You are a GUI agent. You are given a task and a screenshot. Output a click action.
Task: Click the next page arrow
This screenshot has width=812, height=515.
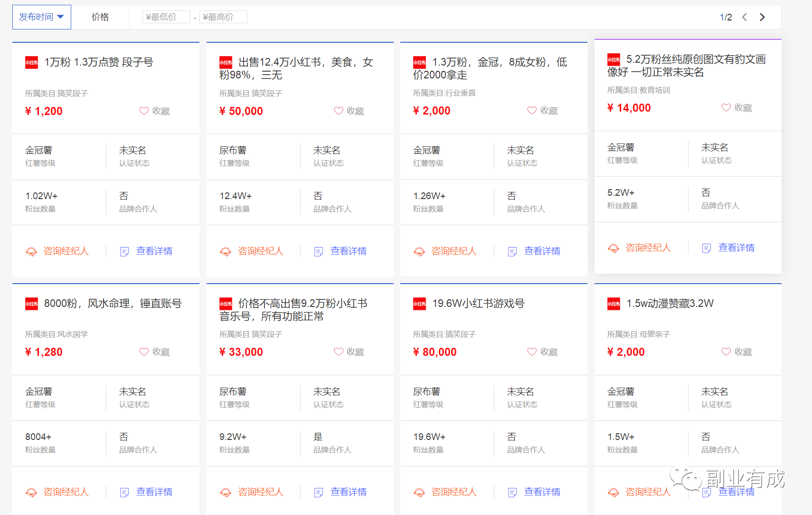(x=762, y=17)
